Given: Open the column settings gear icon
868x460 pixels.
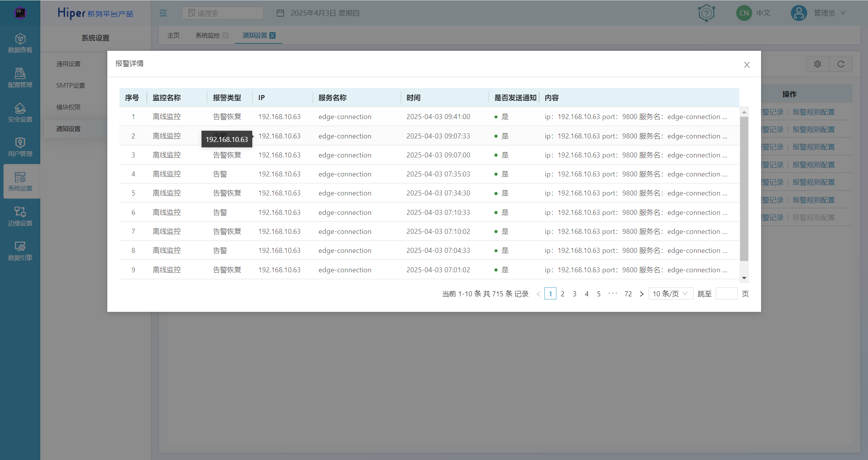Looking at the screenshot, I should 818,64.
